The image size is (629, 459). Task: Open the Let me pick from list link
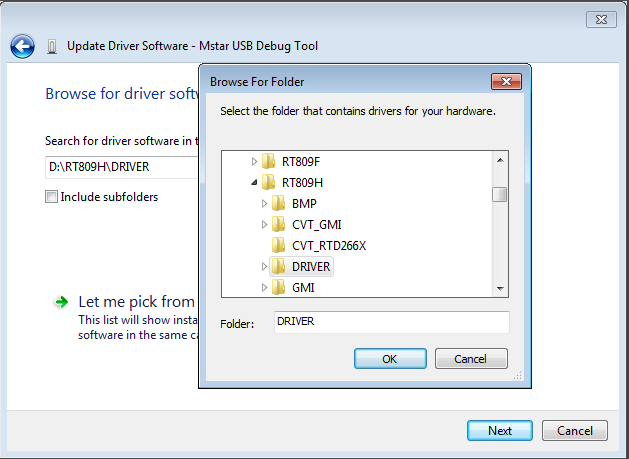click(136, 302)
